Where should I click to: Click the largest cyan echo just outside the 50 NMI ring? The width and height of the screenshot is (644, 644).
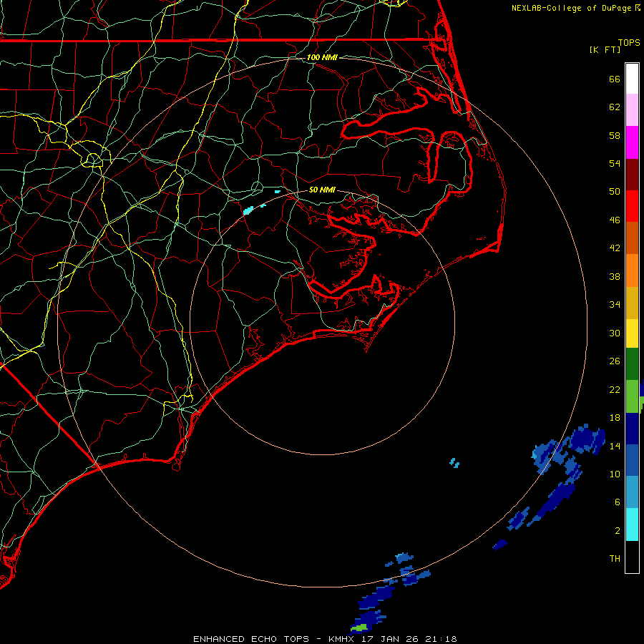click(248, 211)
